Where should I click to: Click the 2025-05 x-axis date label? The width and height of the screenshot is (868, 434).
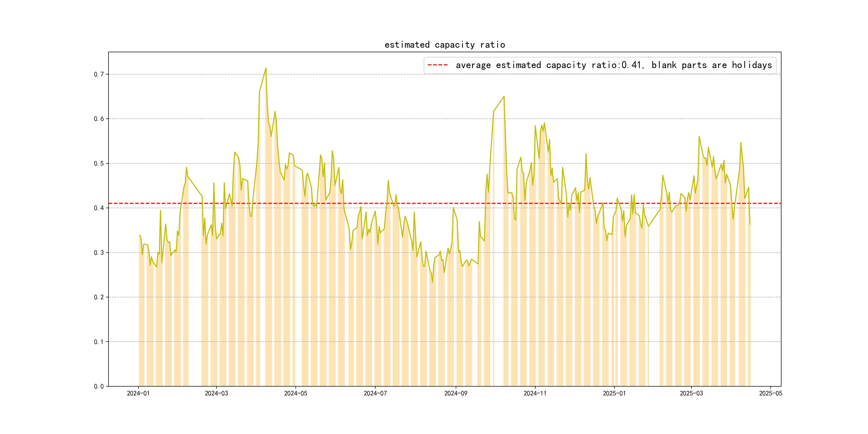[770, 393]
